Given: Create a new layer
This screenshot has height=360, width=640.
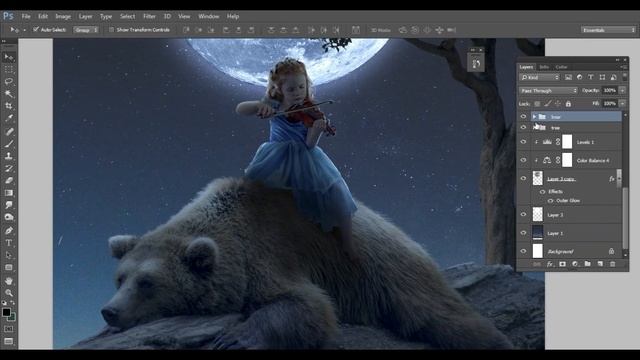Looking at the screenshot, I should [x=600, y=264].
